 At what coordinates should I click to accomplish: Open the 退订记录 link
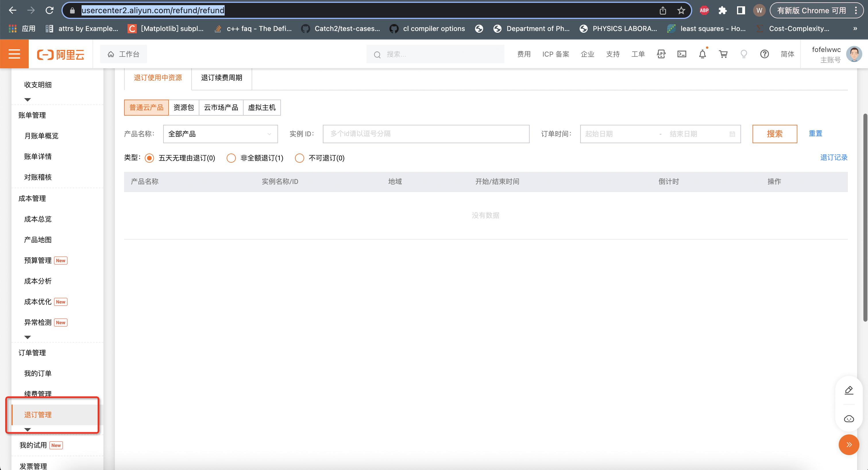(833, 158)
